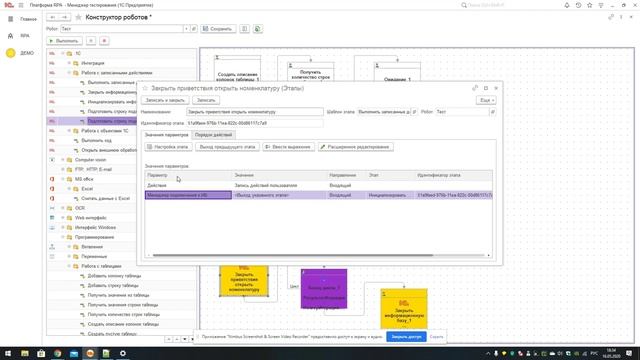Screen dimensions: 640x360
Task: Go forward with the right arrow button
Action: click(x=64, y=17)
